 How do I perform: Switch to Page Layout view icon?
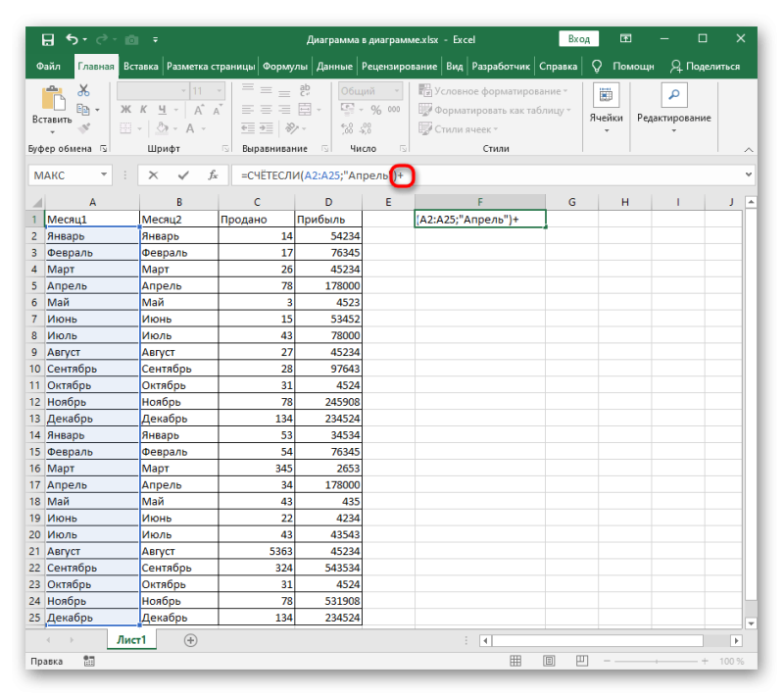[x=549, y=661]
